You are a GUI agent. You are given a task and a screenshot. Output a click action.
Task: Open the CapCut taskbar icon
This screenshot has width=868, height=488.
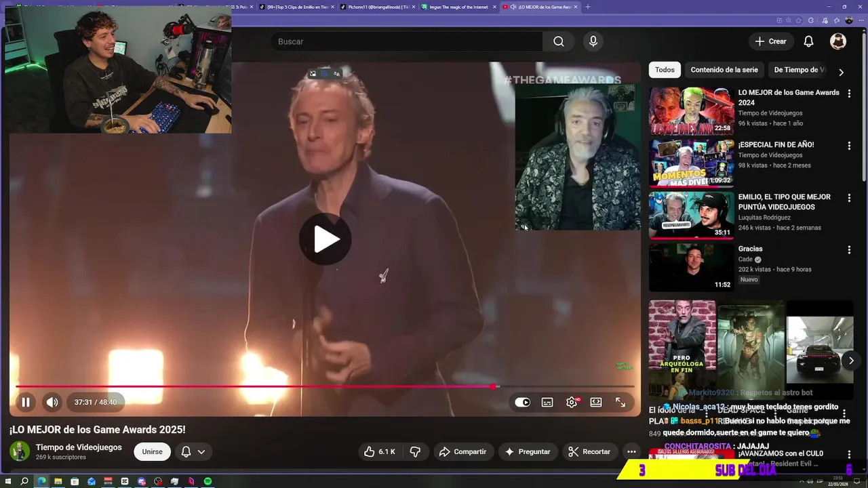coord(125,481)
